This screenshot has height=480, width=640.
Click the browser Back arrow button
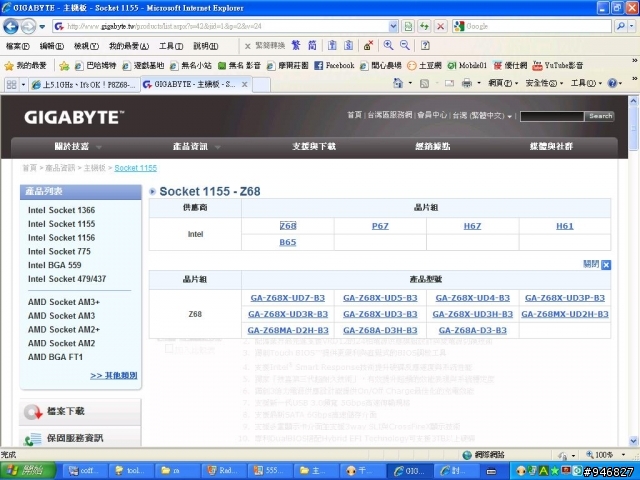click(x=11, y=27)
